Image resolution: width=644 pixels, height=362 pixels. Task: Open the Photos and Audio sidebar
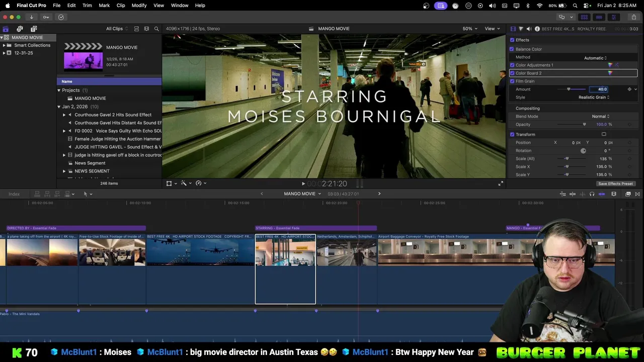[x=20, y=29]
